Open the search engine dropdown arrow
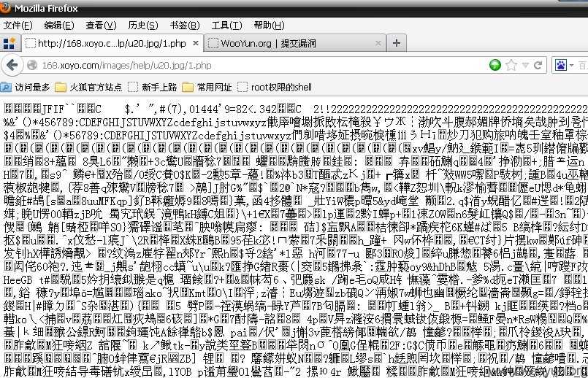 point(571,66)
